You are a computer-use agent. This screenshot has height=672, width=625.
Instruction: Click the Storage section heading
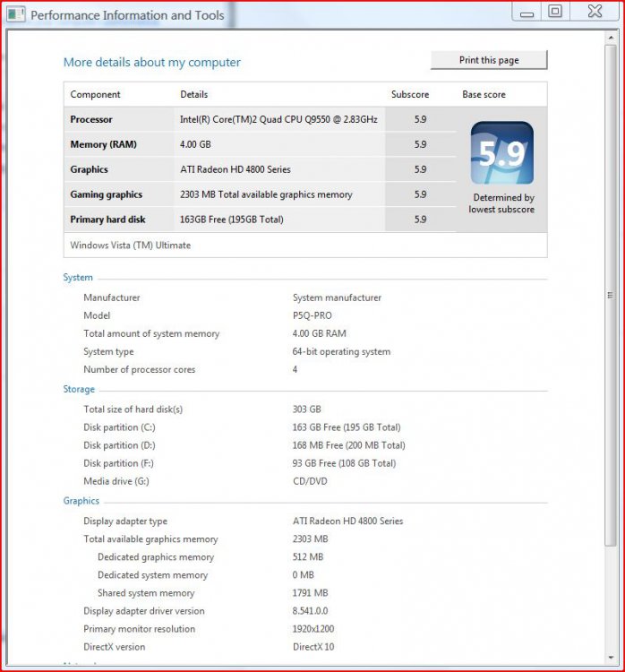[79, 389]
